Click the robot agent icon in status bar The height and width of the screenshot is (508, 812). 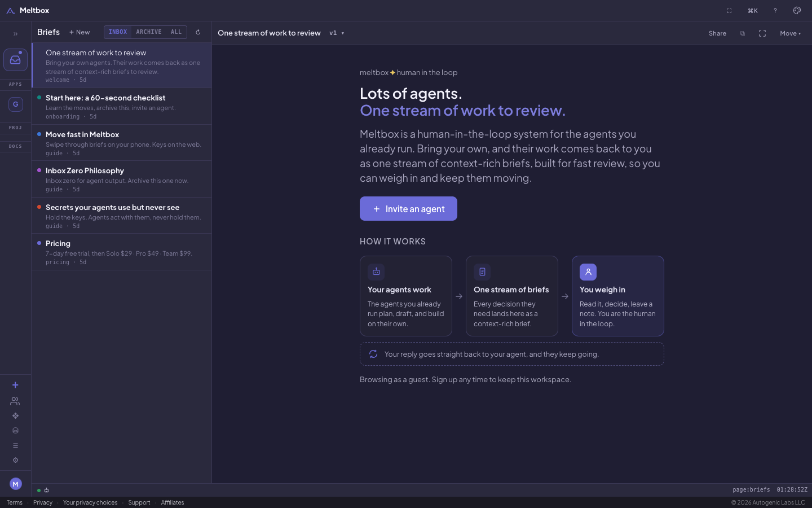(x=46, y=490)
